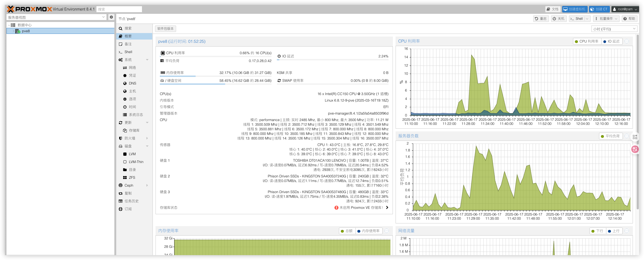Click the DNS globe icon
This screenshot has height=260, width=644.
click(125, 83)
